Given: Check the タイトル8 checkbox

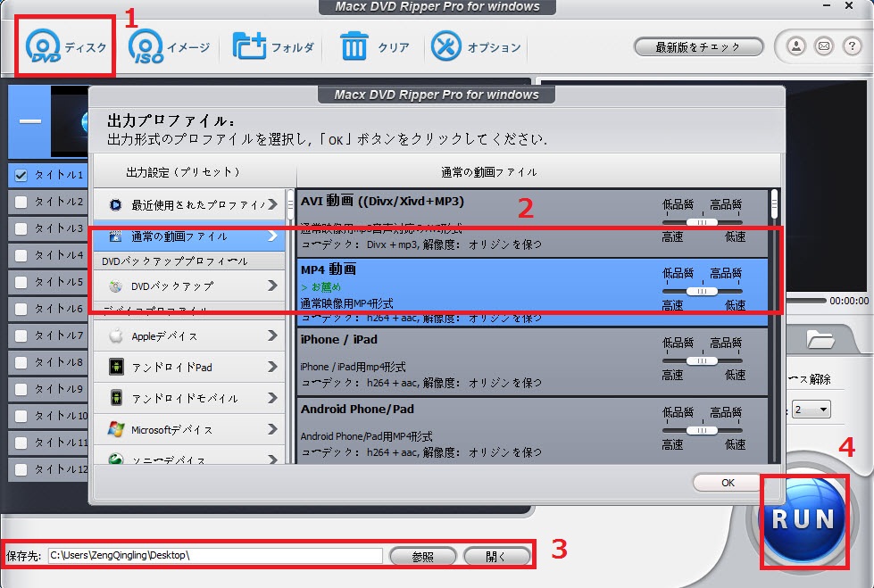Looking at the screenshot, I should coord(21,362).
